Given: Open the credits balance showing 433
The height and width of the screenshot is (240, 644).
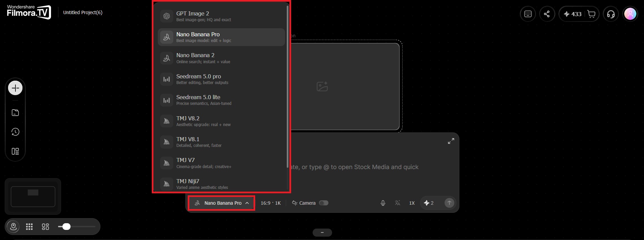Looking at the screenshot, I should pos(572,14).
